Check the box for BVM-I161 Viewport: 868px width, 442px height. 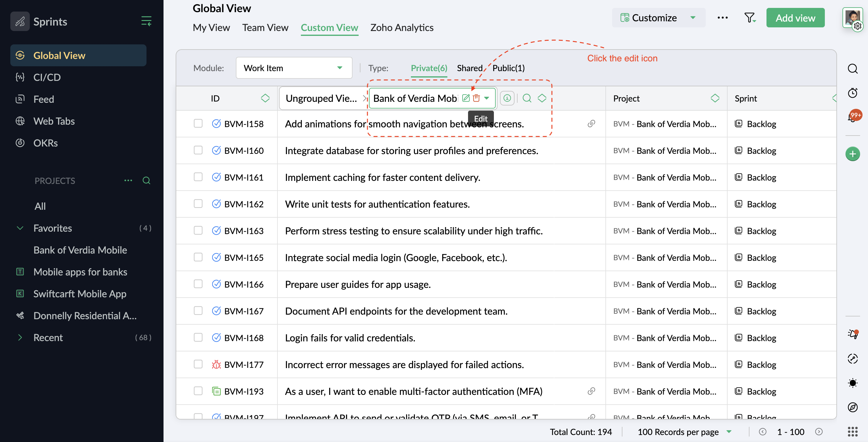coord(198,177)
